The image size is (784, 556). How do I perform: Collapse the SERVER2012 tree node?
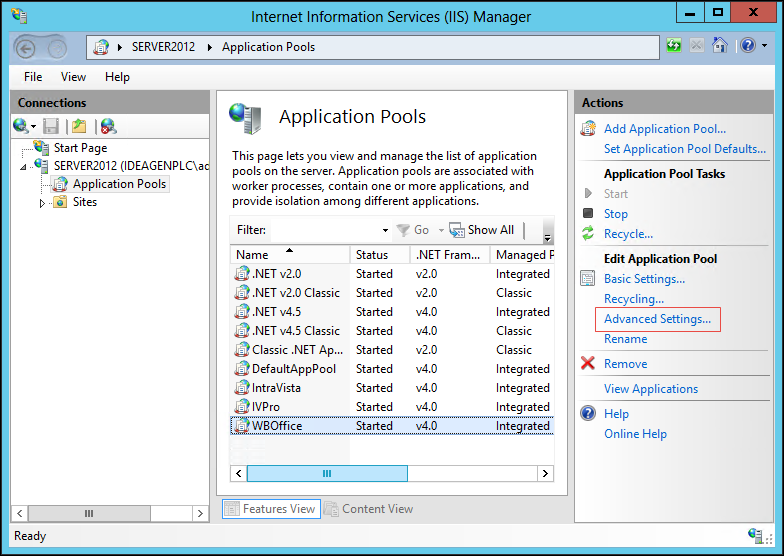[x=22, y=167]
